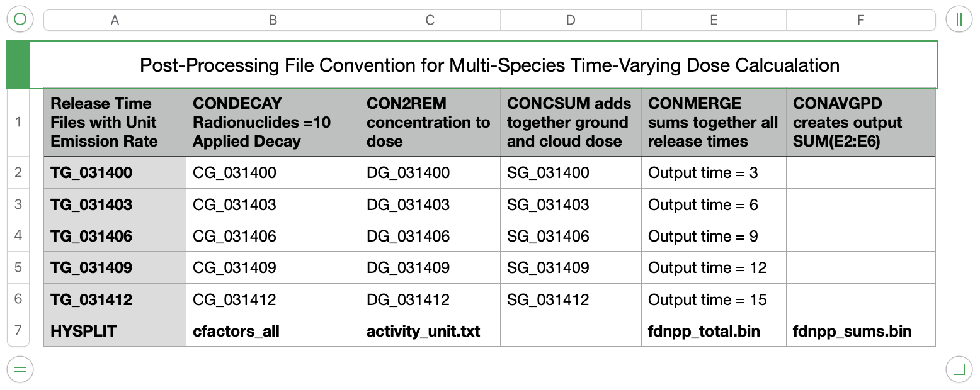The width and height of the screenshot is (980, 390).
Task: Select cell DG_031409
Action: (x=430, y=267)
